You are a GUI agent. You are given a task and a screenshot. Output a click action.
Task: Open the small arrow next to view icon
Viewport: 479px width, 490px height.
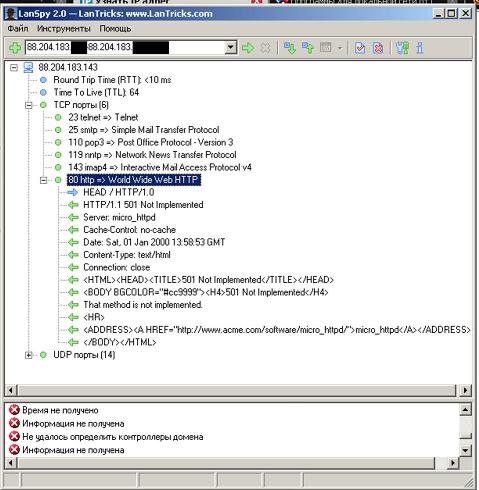340,48
